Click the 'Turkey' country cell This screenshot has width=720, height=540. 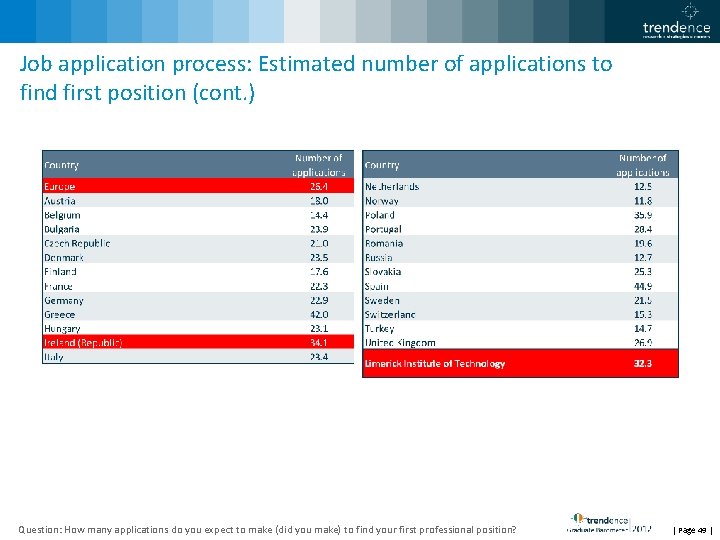tap(379, 329)
